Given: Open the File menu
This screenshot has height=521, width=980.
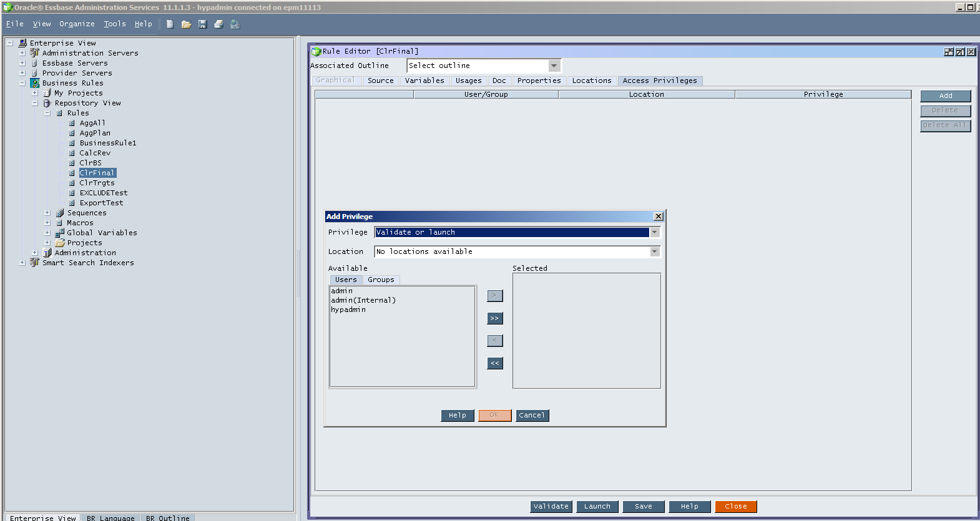Looking at the screenshot, I should click(x=15, y=24).
